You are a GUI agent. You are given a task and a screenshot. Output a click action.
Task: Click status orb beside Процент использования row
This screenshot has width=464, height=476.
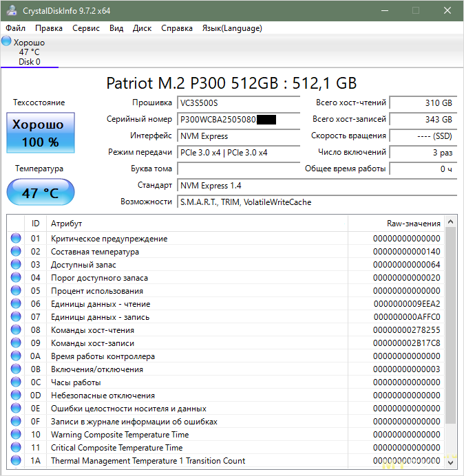coord(16,291)
